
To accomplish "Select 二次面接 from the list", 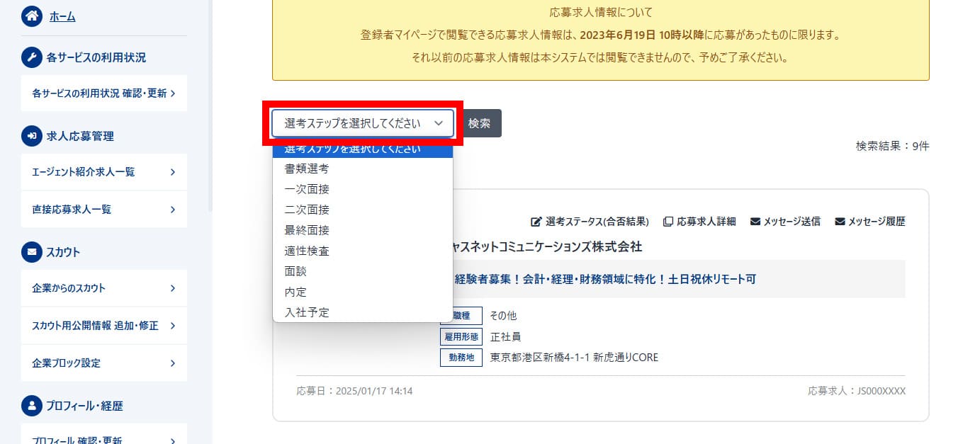I will [363, 210].
